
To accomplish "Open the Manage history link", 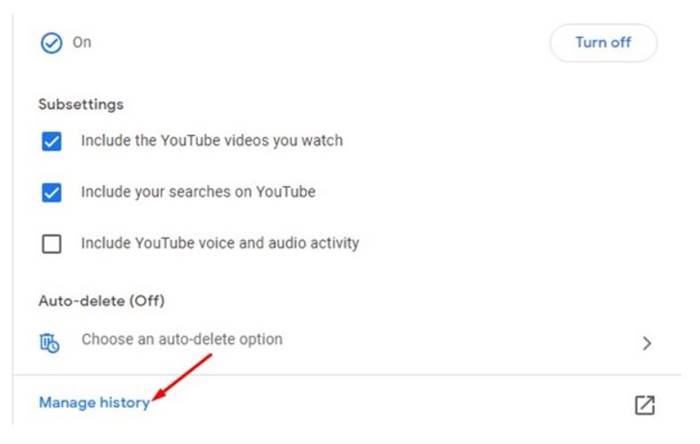I will [95, 403].
